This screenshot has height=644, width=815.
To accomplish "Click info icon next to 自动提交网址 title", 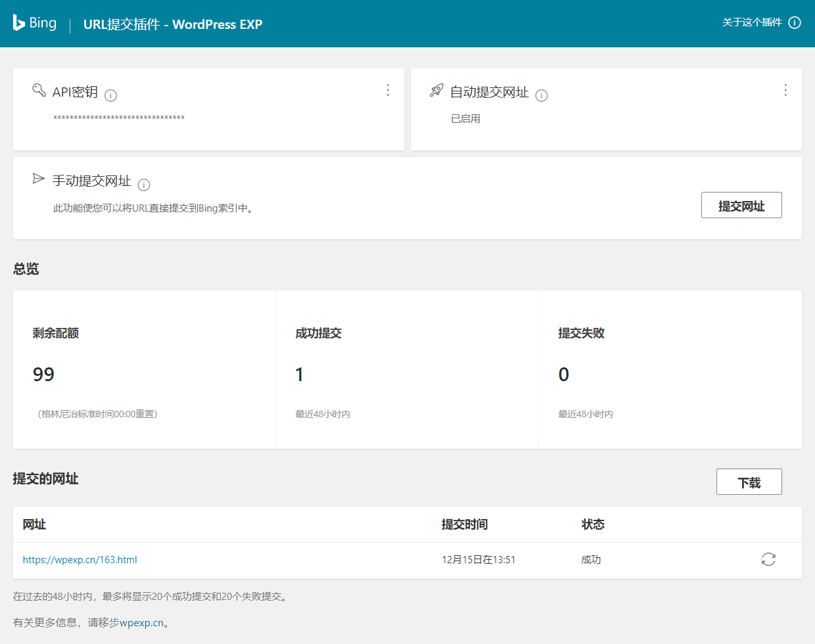I will click(x=542, y=96).
